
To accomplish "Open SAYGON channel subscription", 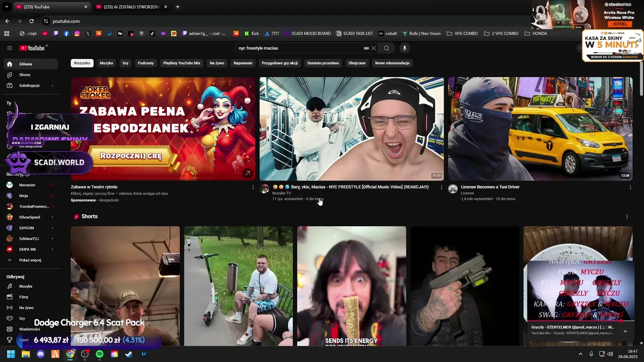I will tap(30, 228).
